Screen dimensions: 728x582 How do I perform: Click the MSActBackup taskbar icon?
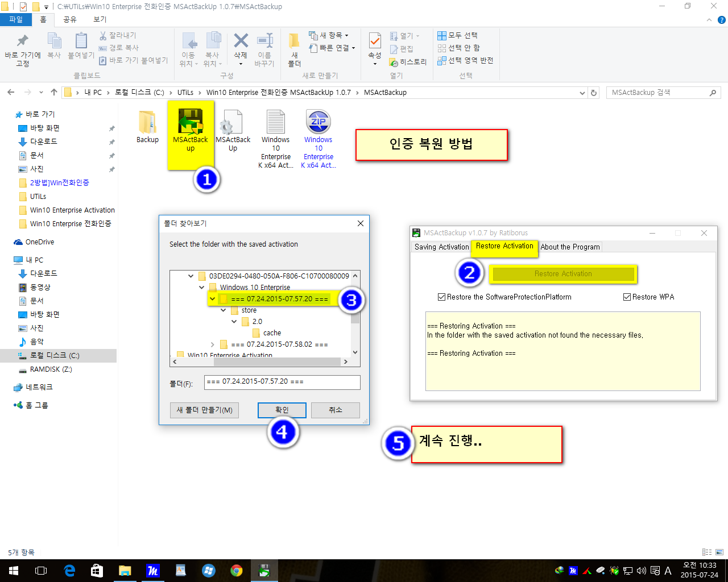point(264,571)
